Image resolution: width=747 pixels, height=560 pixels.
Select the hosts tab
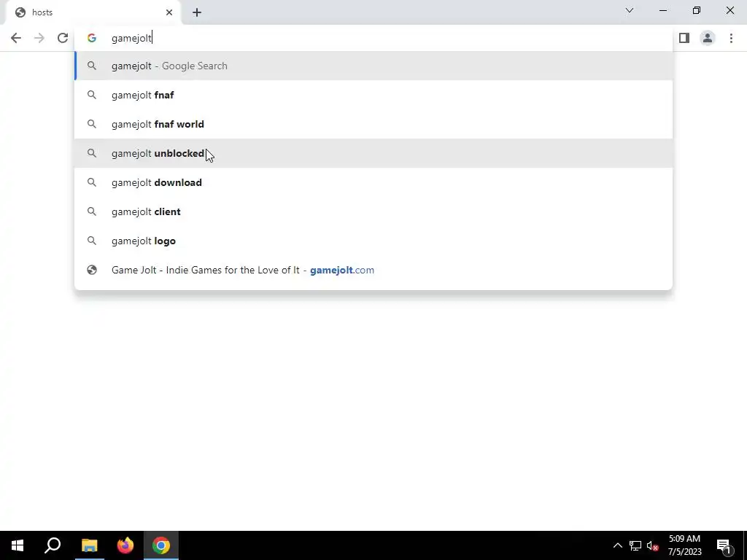(x=93, y=12)
